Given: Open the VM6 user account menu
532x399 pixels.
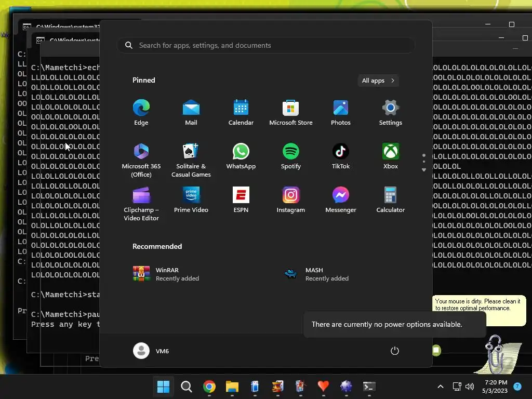Looking at the screenshot, I should (151, 351).
